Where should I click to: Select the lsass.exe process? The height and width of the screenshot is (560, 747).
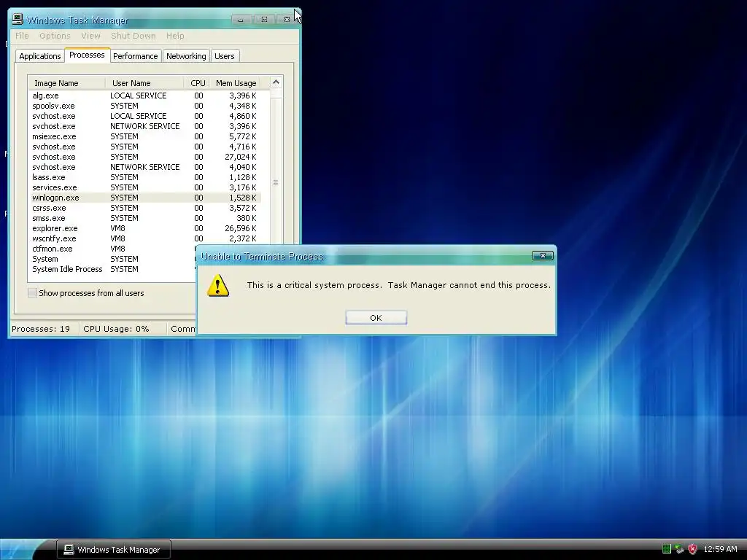(x=145, y=177)
